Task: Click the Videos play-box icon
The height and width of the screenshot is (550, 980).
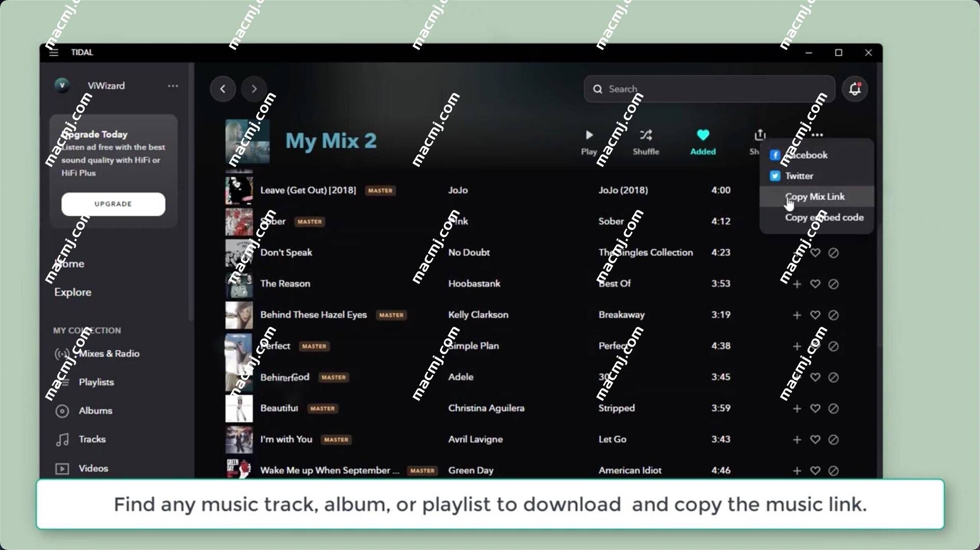Action: tap(62, 469)
